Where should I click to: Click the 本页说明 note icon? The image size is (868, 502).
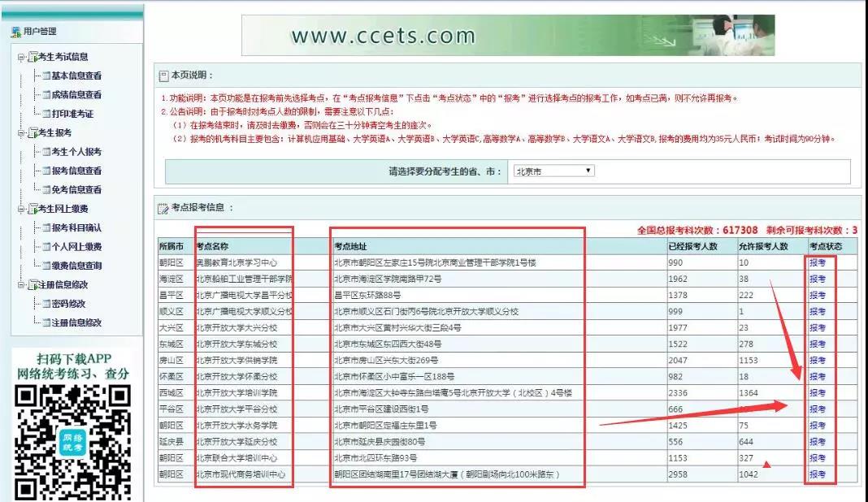tap(163, 76)
